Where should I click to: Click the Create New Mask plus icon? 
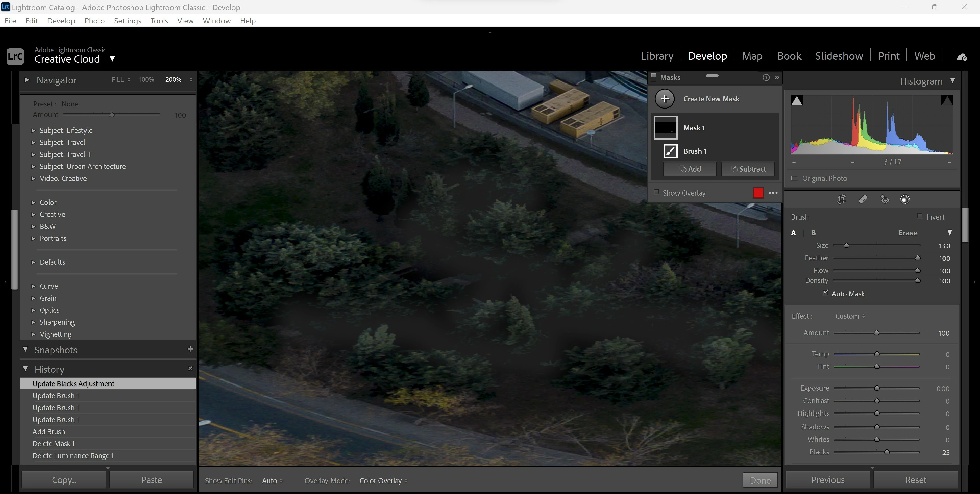coord(665,99)
